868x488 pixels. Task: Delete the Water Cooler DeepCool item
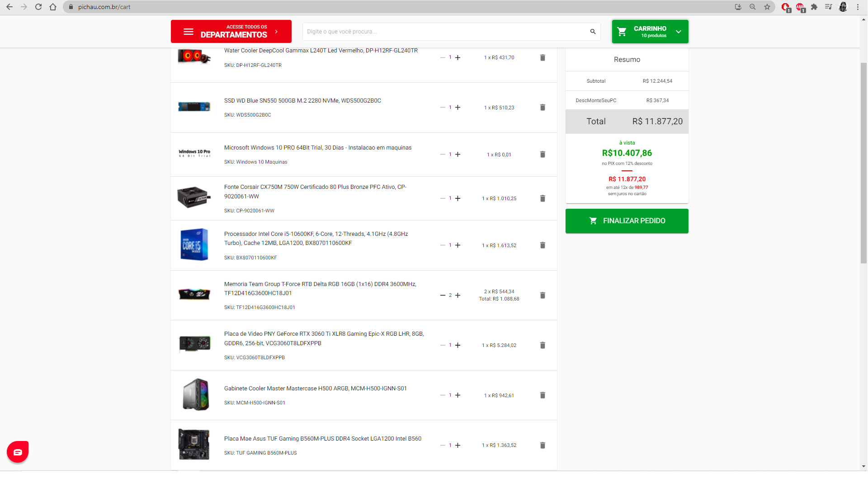[542, 57]
